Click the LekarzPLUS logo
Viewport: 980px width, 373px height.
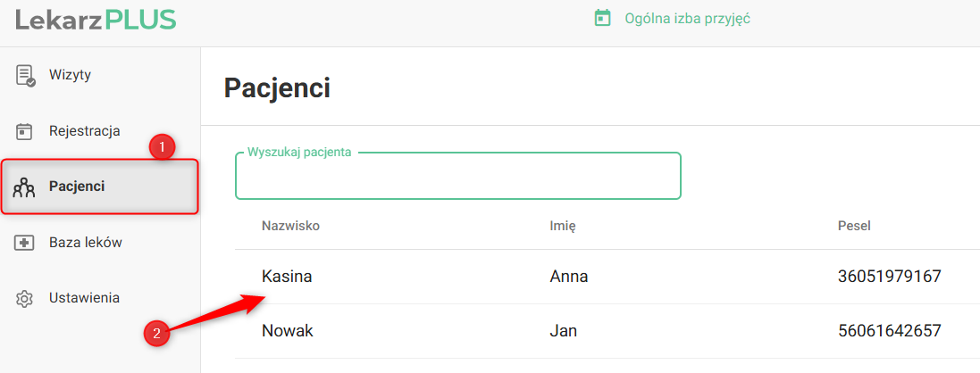click(x=96, y=20)
